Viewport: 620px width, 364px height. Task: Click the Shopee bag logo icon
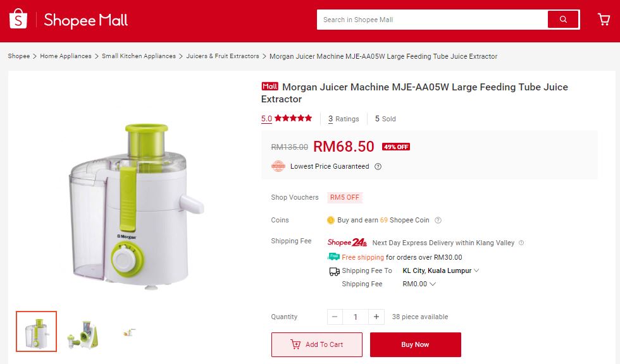click(18, 19)
